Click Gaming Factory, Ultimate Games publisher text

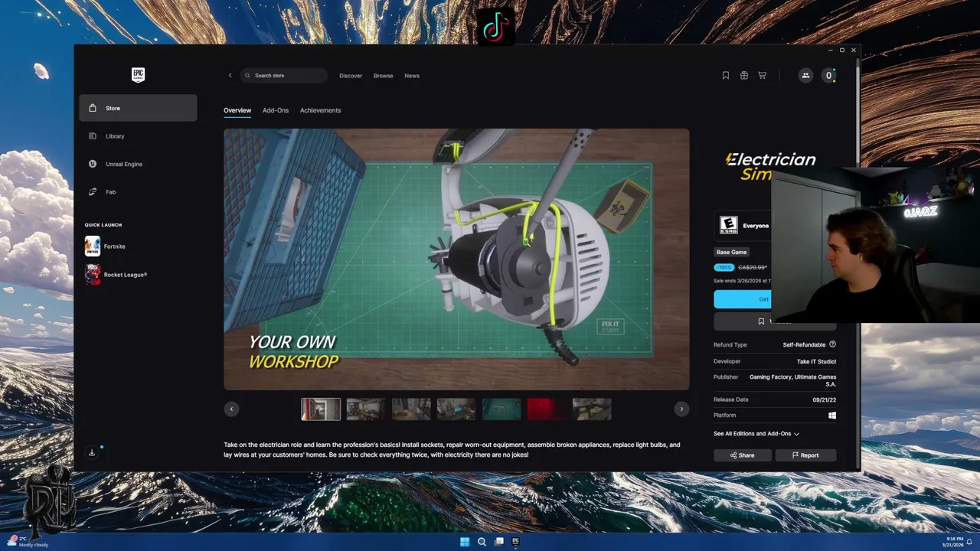pyautogui.click(x=793, y=380)
